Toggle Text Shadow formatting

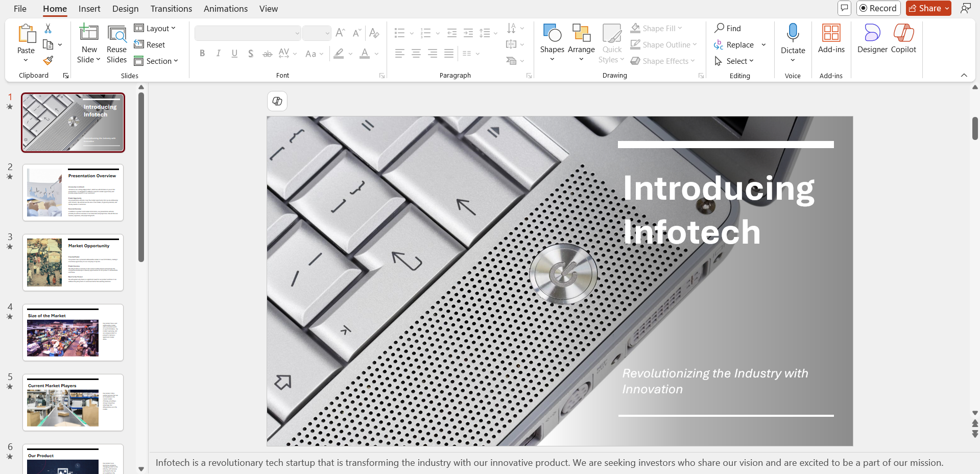pos(251,53)
